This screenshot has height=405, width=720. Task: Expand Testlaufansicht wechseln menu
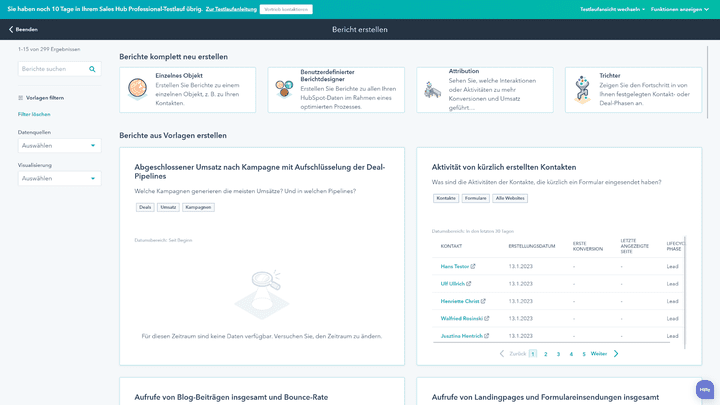[x=612, y=8]
